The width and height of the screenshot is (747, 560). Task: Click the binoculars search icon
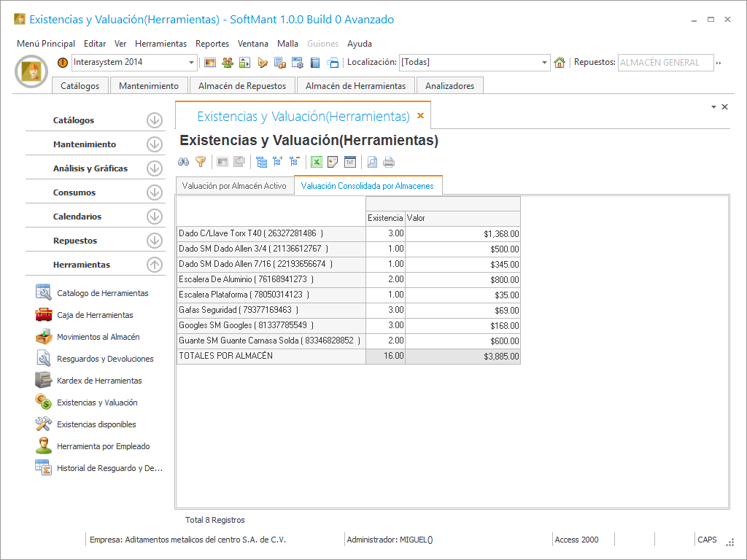[184, 162]
